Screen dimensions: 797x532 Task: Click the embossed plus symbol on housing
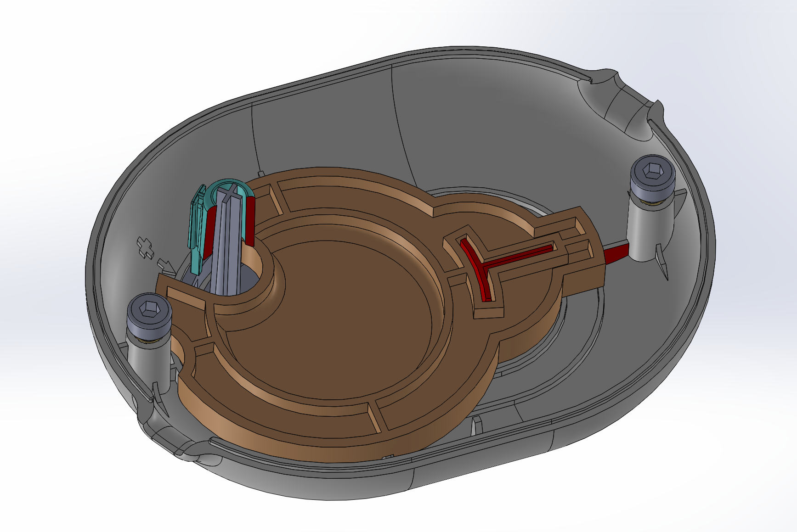[146, 248]
